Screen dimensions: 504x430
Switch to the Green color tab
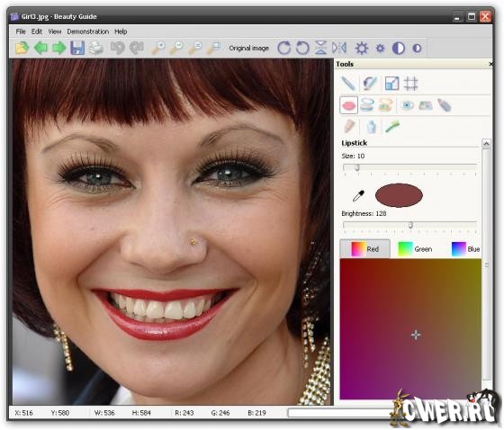tap(415, 249)
